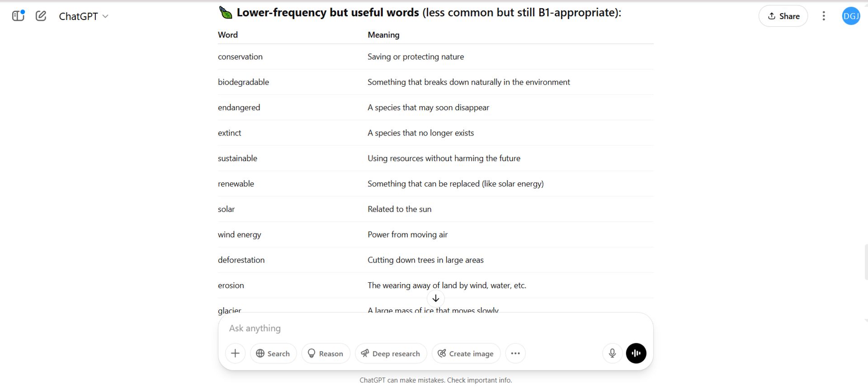Toggle the Reason mode button
868x388 pixels.
click(325, 353)
